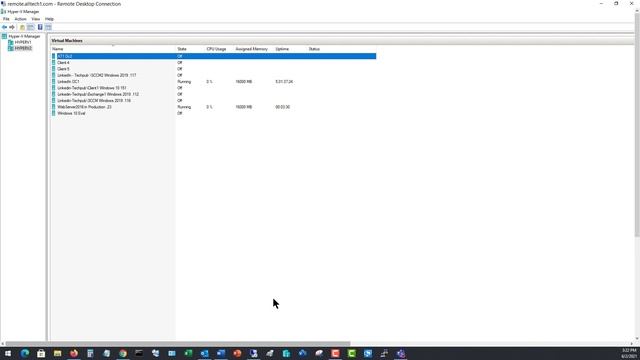The width and height of the screenshot is (640, 360).
Task: Click the VM icon beside Windows 10 Eval
Action: pos(54,113)
